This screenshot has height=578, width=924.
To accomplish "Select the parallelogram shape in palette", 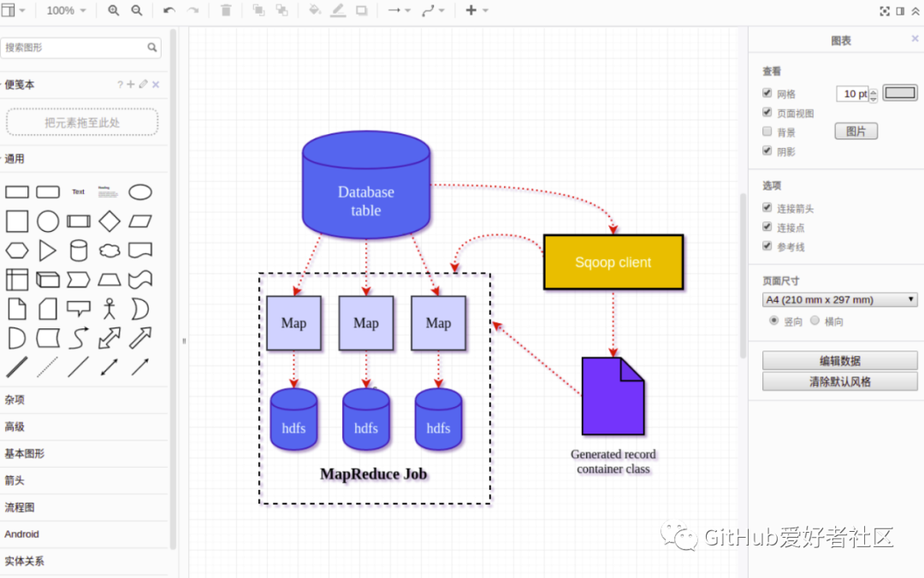I will [x=140, y=221].
